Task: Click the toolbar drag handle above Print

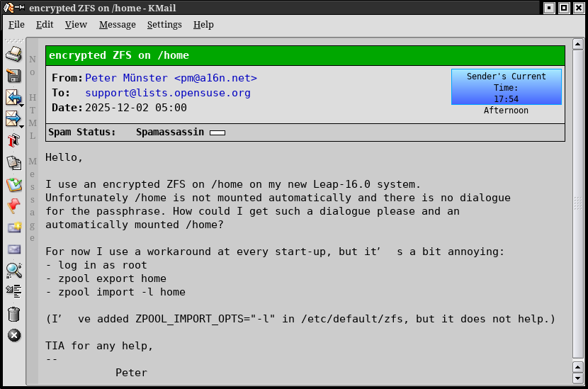Action: click(x=14, y=40)
